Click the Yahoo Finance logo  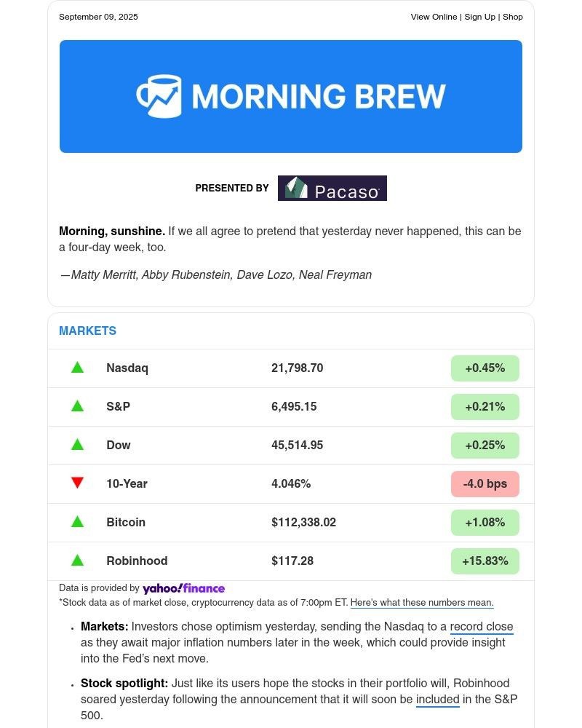click(x=184, y=588)
